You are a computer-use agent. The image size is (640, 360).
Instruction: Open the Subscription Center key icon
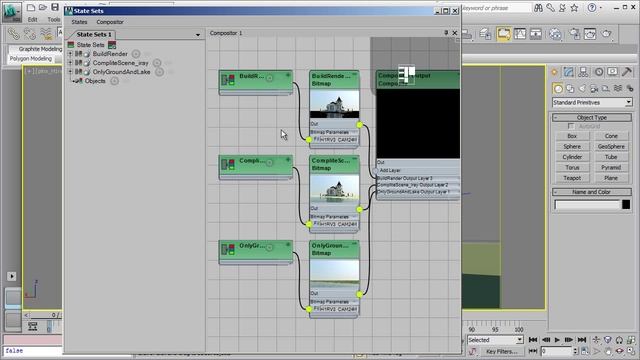tap(550, 8)
